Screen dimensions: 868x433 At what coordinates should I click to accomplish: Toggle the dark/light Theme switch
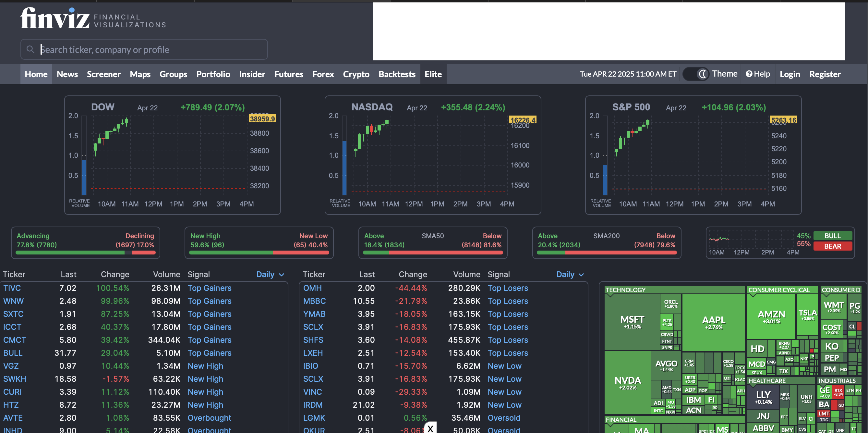pyautogui.click(x=695, y=74)
